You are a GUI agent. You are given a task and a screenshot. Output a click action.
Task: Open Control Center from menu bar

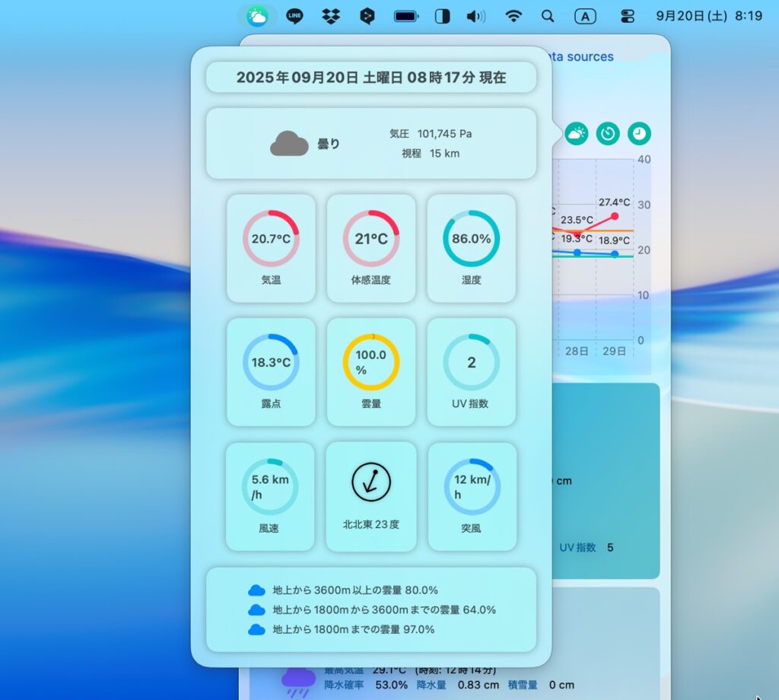tap(628, 15)
